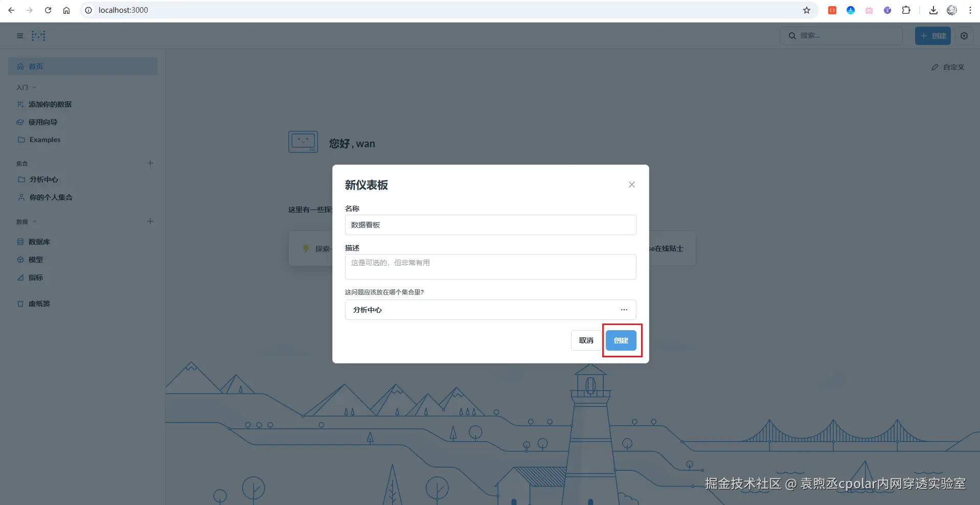Toggle the sidebar with the hamburger icon
Screen dimensions: 980x505
click(20, 36)
